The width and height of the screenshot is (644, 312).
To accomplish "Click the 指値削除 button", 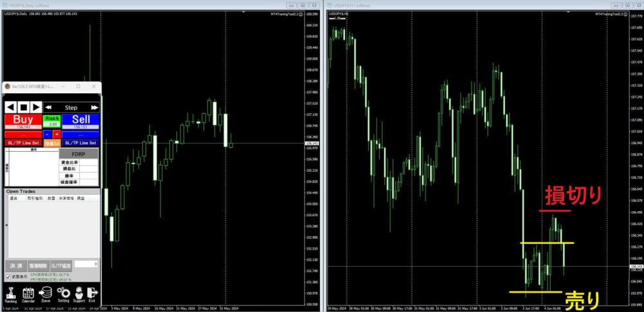I will [x=39, y=266].
